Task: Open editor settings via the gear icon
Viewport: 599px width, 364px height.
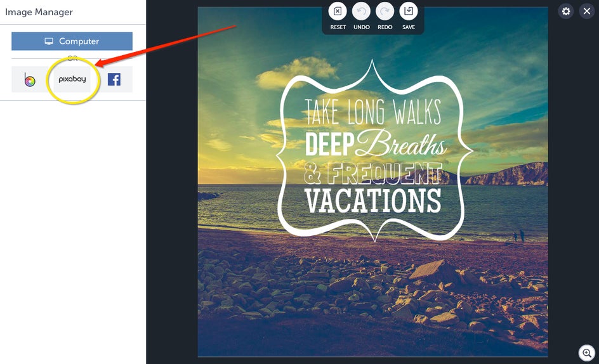Action: pos(566,11)
